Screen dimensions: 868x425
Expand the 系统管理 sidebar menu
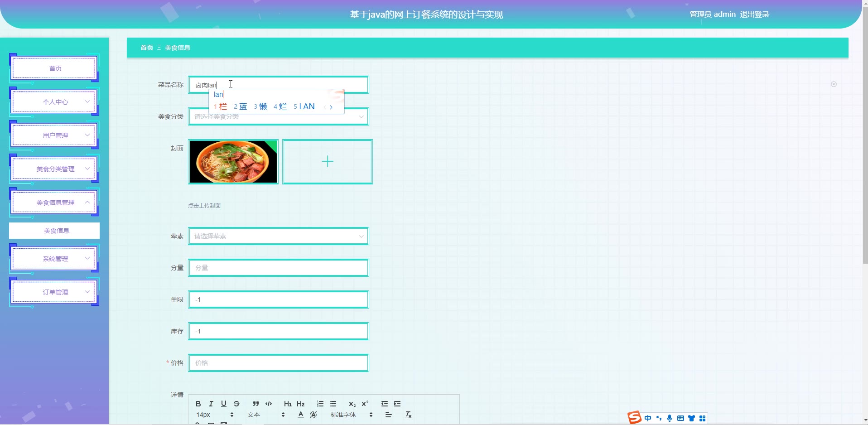(x=54, y=259)
